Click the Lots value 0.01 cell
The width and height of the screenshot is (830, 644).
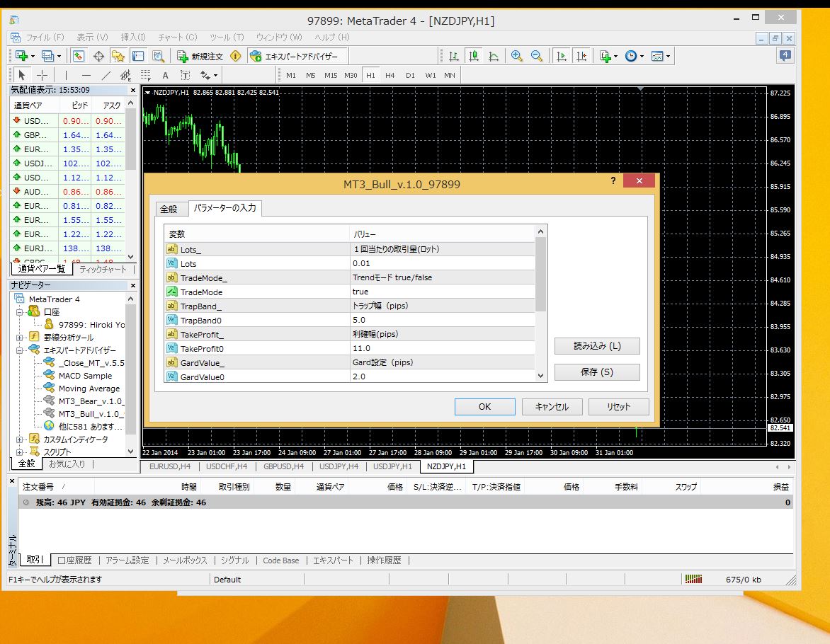[x=443, y=263]
